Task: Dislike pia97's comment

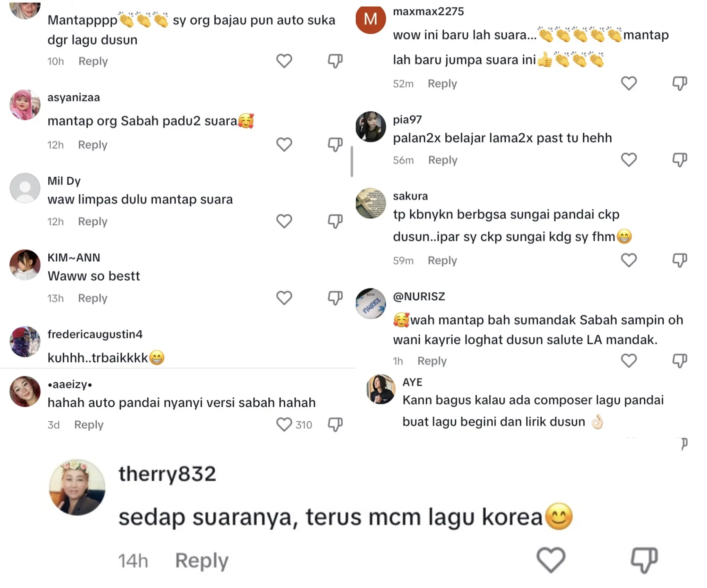Action: (679, 160)
